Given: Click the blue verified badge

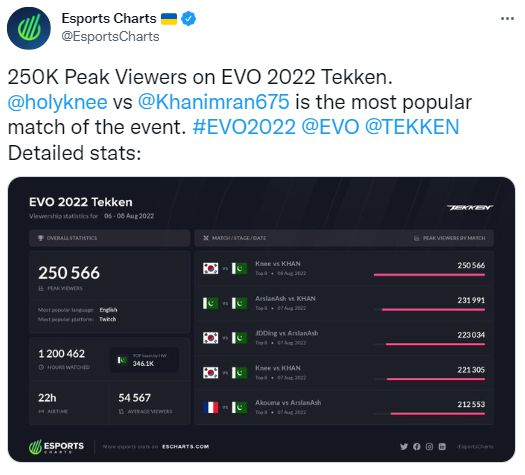Looking at the screenshot, I should click(x=189, y=18).
